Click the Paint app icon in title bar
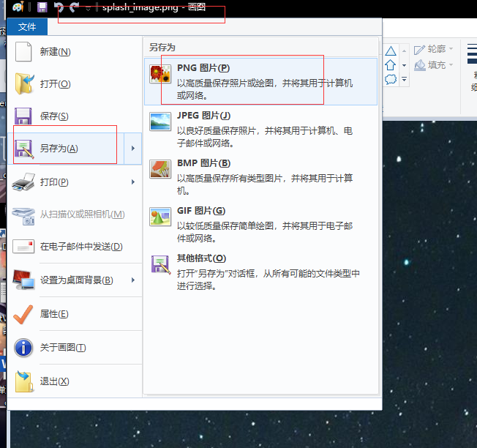Viewport: 477px width, 448px height. pyautogui.click(x=18, y=7)
